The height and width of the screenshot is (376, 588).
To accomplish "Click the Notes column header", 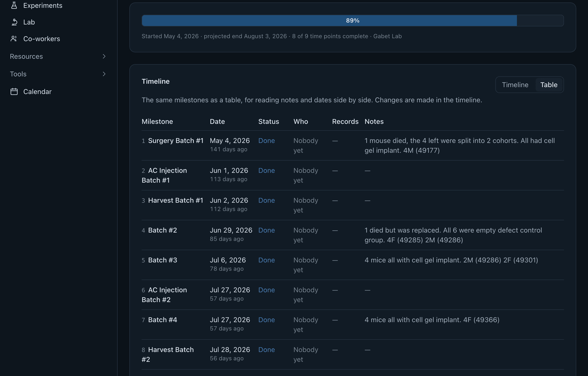I will click(x=374, y=121).
